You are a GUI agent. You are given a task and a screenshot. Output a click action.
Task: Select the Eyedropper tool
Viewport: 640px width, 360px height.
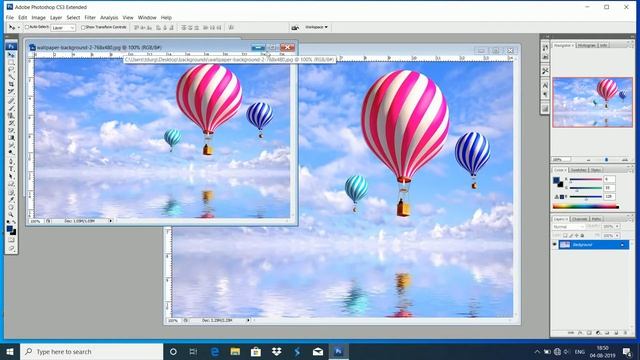(11, 199)
